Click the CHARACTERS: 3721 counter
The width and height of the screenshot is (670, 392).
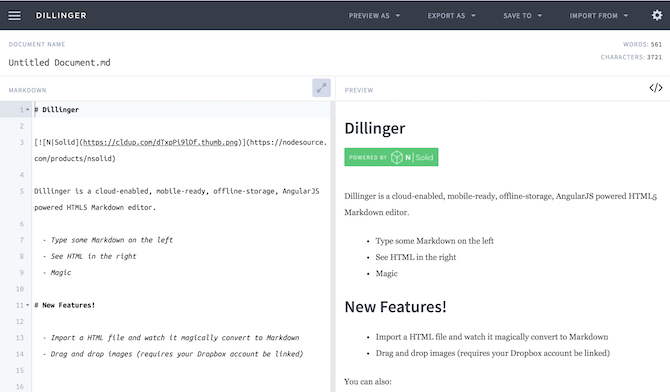pyautogui.click(x=631, y=57)
